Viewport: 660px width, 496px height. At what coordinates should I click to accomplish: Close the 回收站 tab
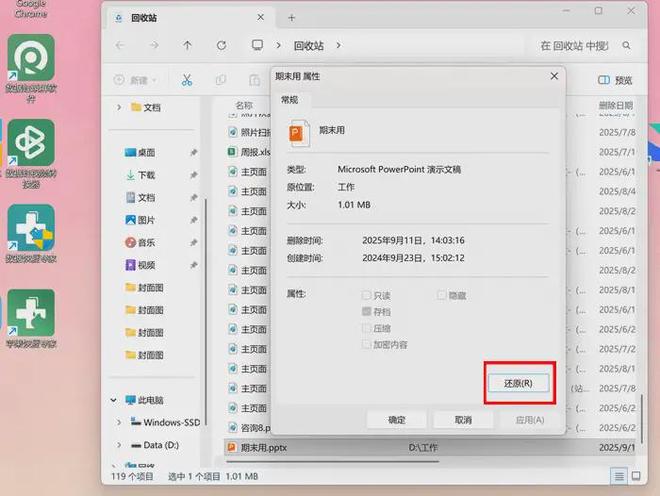pyautogui.click(x=261, y=17)
